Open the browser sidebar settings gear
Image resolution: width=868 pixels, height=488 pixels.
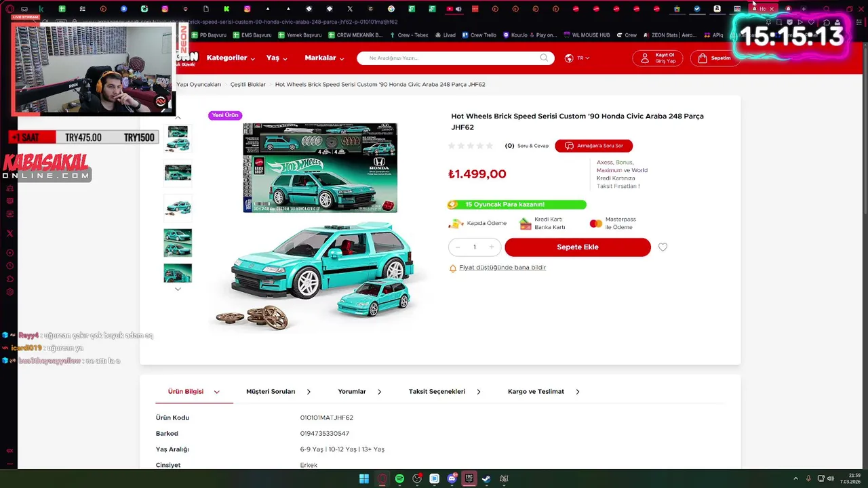[9, 292]
